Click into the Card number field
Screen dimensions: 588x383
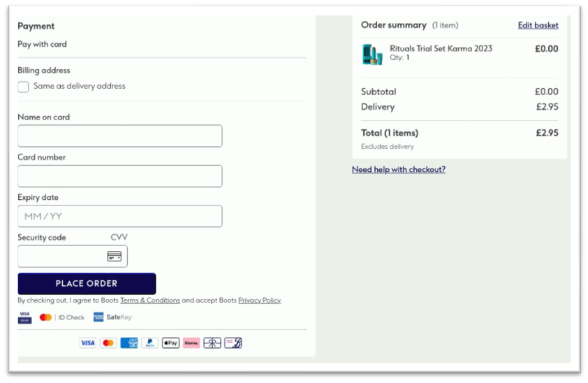point(120,176)
